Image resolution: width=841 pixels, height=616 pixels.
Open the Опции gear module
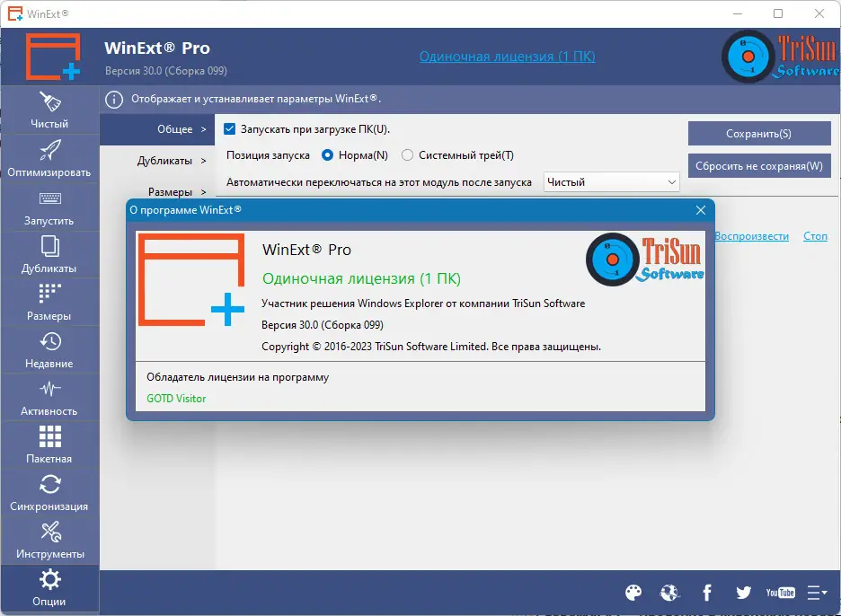click(x=49, y=588)
